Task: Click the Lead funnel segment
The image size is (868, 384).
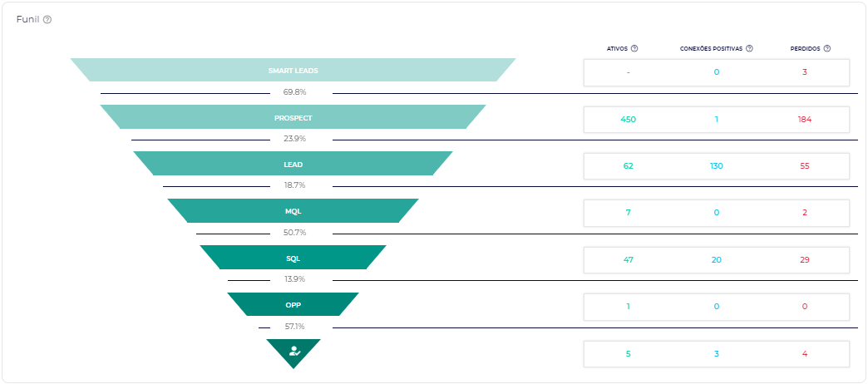Action: (x=293, y=165)
